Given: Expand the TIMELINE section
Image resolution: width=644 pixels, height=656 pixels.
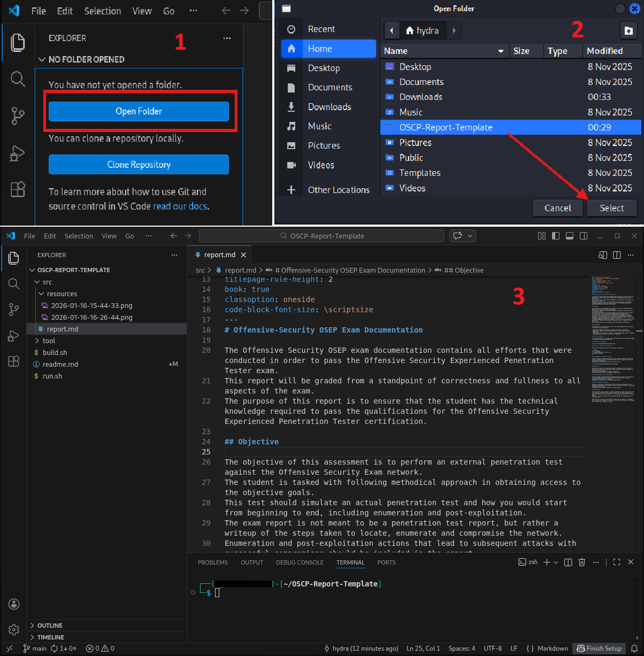Looking at the screenshot, I should 107,637.
